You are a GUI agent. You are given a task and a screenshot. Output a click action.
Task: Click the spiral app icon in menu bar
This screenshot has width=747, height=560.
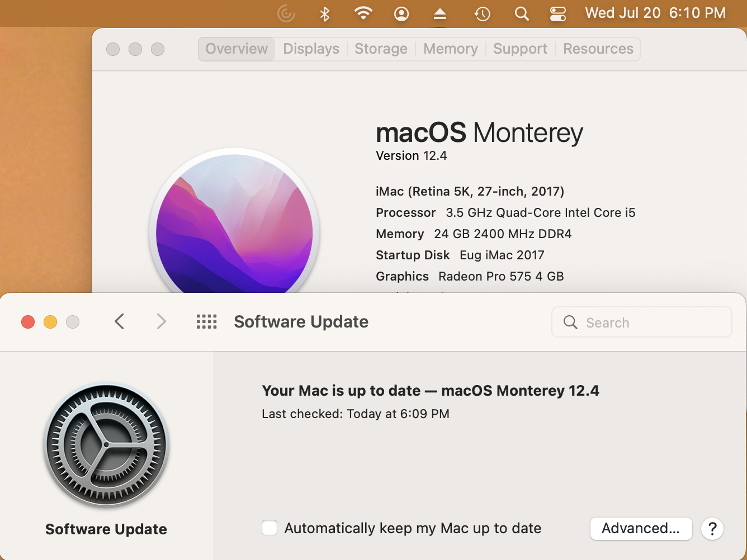(286, 13)
